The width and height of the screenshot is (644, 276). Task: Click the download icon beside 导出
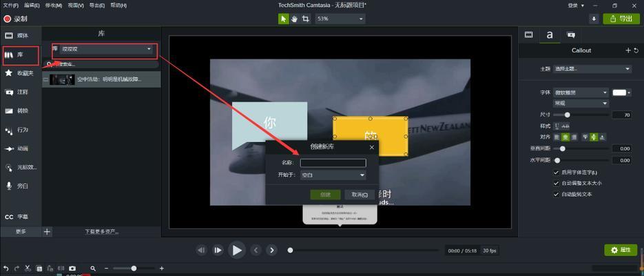594,19
